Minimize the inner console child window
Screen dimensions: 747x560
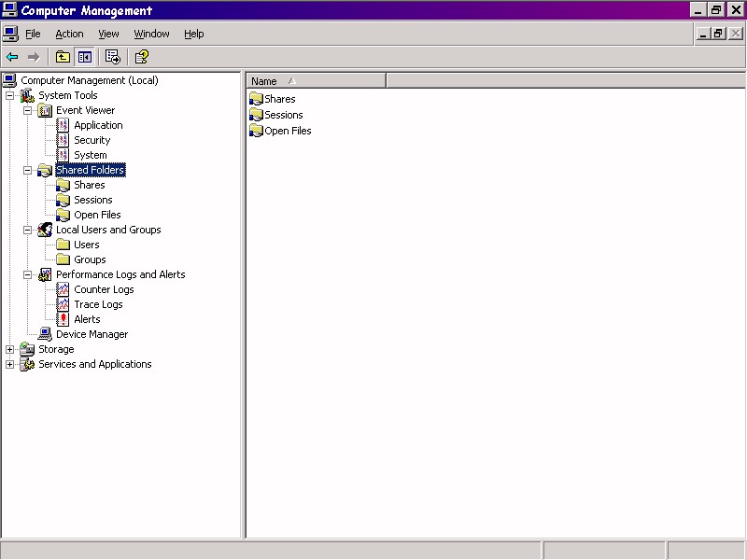(x=703, y=34)
